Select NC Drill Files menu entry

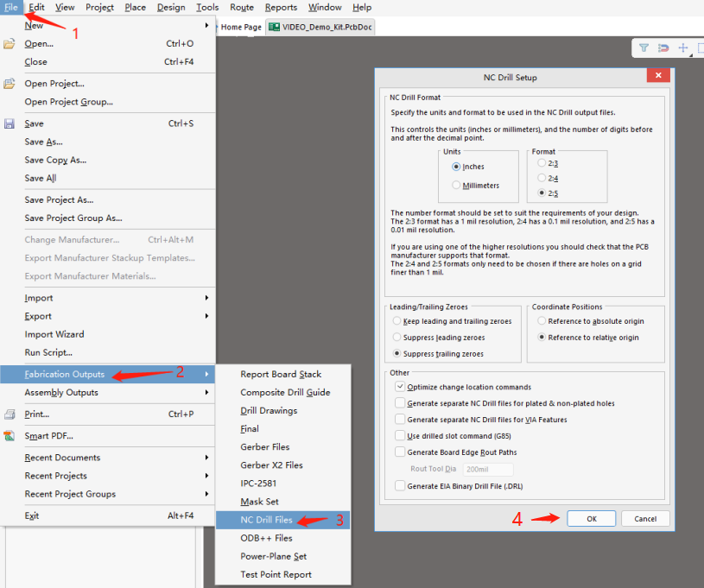(266, 521)
